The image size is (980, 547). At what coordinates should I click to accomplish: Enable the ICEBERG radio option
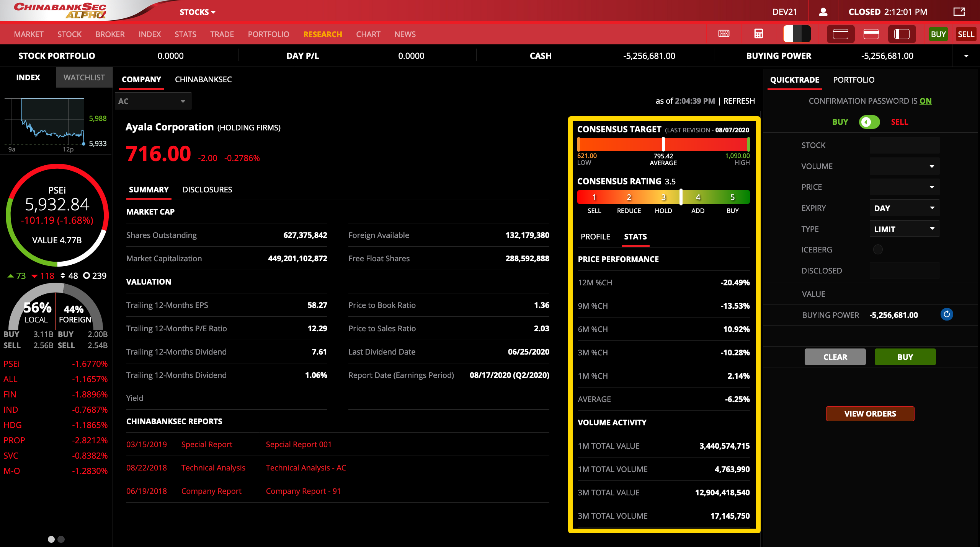click(x=878, y=249)
